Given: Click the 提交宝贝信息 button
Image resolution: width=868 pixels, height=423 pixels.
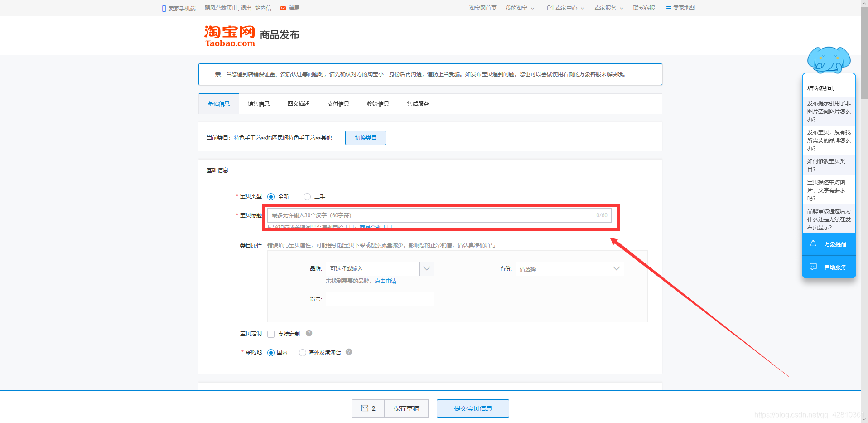Looking at the screenshot, I should tap(473, 408).
